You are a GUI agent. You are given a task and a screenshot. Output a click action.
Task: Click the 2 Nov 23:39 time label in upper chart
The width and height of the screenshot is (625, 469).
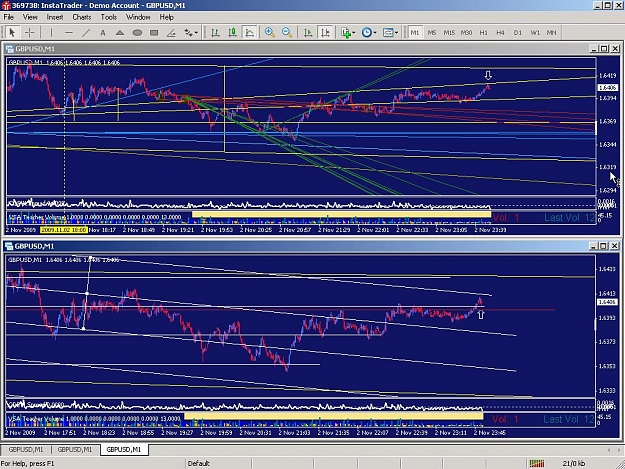tap(490, 230)
